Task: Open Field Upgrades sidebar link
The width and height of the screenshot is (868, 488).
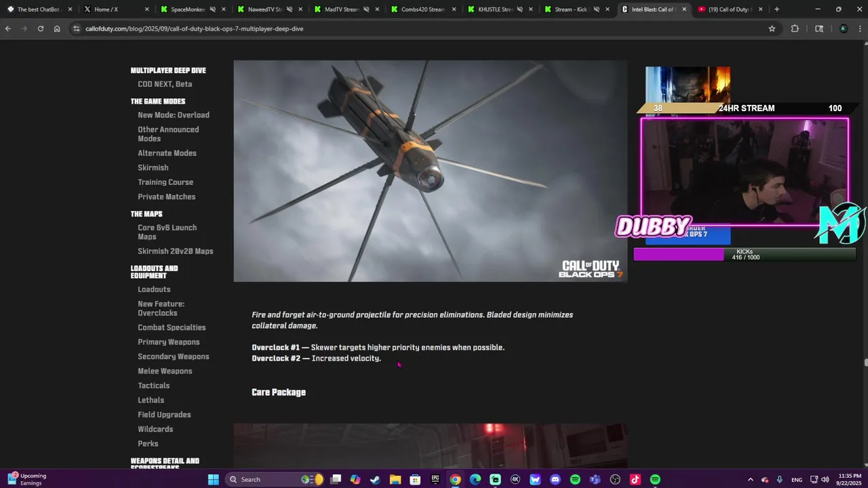Action: click(164, 415)
